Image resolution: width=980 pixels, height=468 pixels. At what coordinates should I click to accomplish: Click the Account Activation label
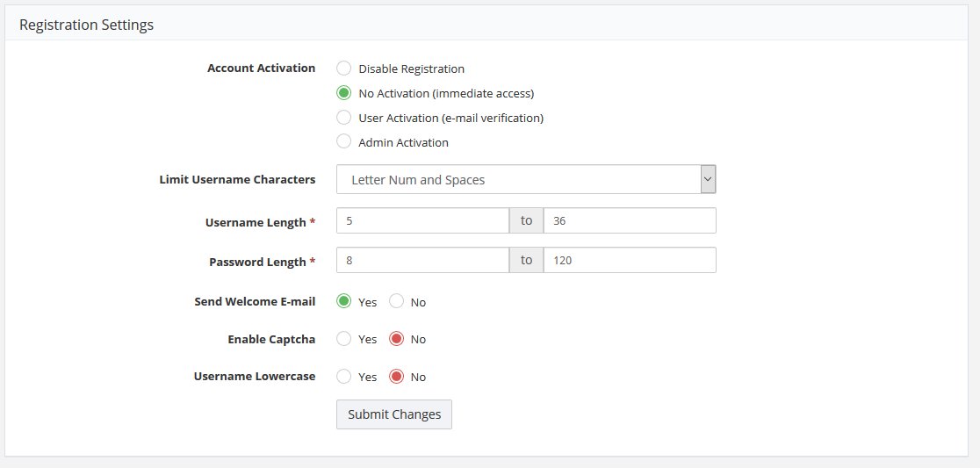click(261, 68)
